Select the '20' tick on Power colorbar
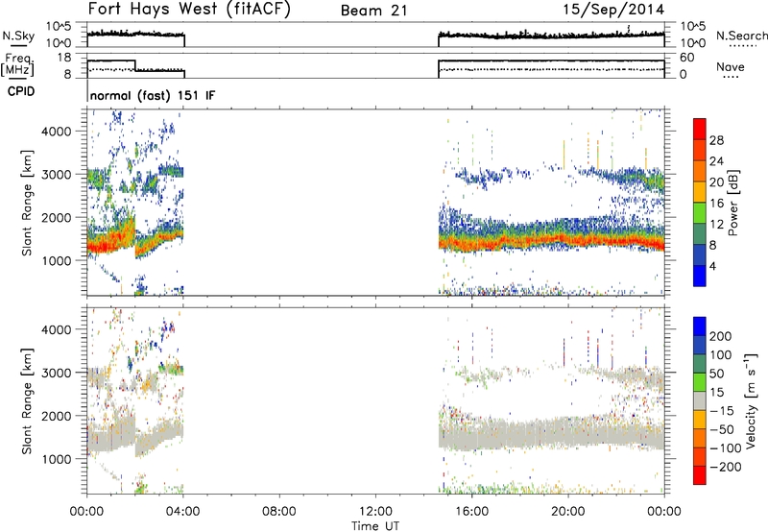Screen dimensions: 768x532 (716, 182)
